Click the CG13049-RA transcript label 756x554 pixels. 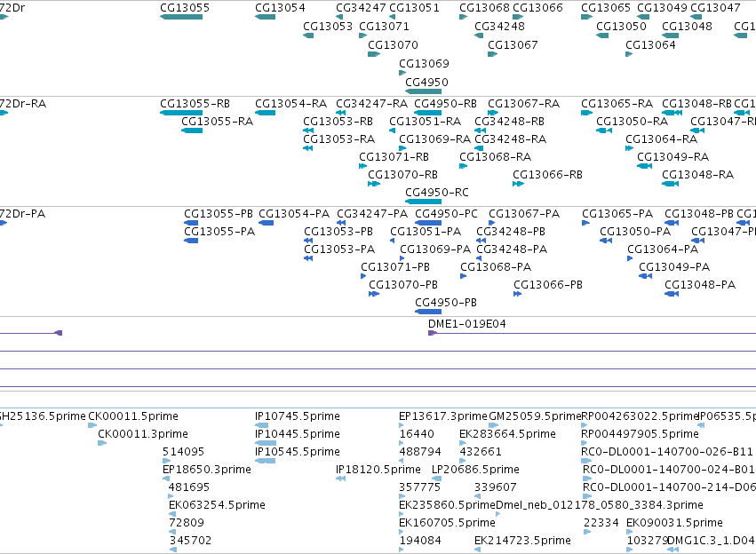[673, 157]
